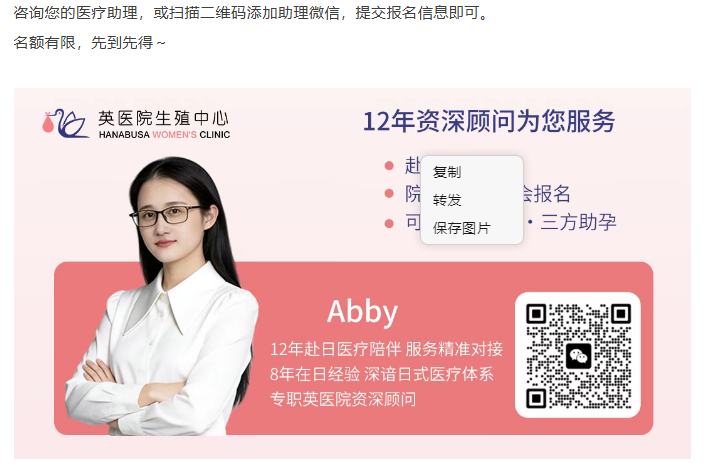The width and height of the screenshot is (712, 473).
Task: Click the QR code's bottom-left finder square
Action: pos(536,398)
